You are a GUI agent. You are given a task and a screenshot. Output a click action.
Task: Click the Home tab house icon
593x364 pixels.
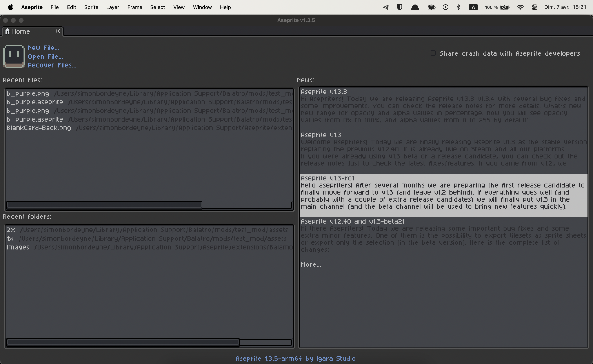(7, 31)
